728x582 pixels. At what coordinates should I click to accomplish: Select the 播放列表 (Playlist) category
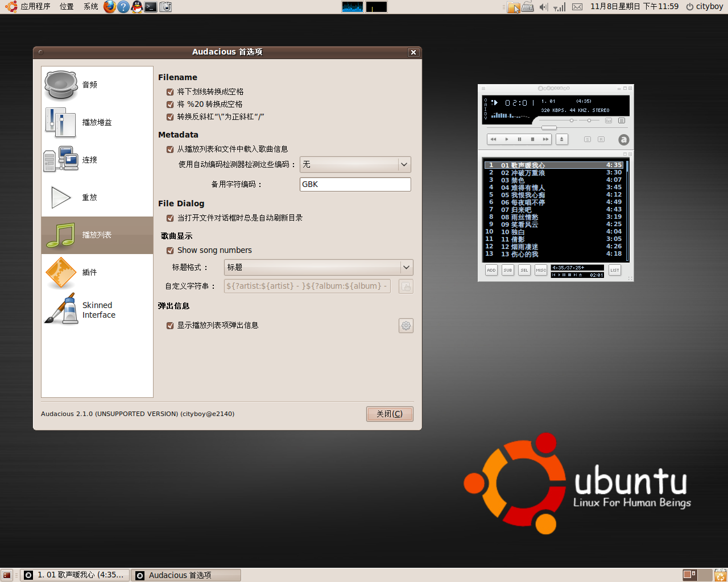97,235
